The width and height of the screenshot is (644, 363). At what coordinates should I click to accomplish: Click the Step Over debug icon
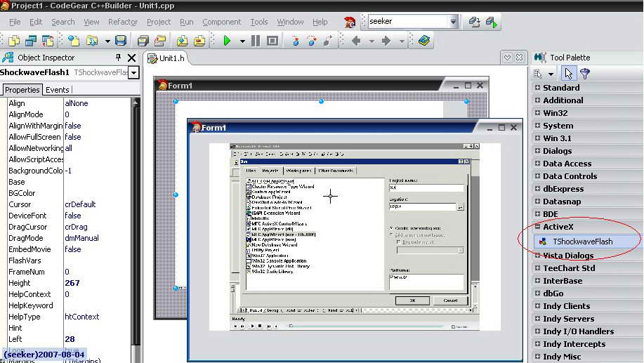coord(312,41)
